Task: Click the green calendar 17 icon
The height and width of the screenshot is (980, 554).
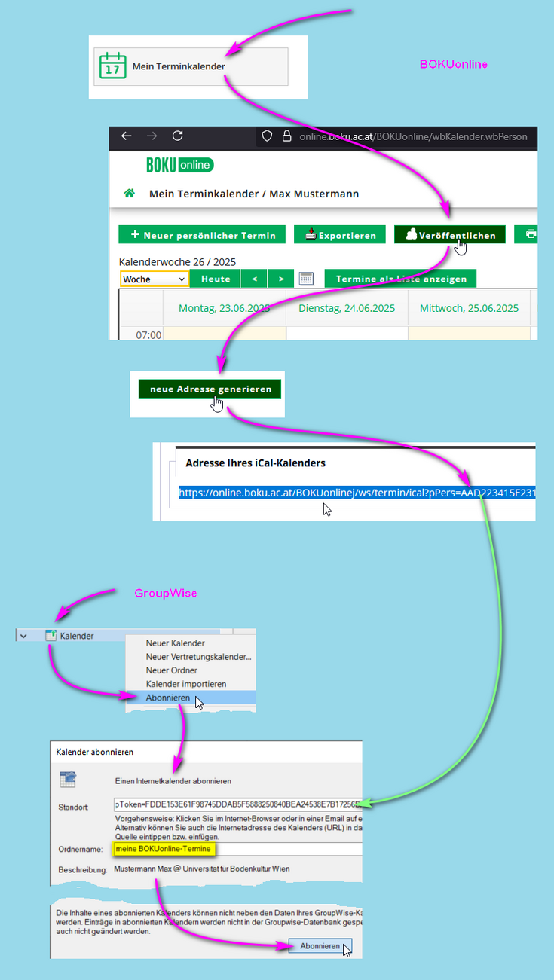Action: pyautogui.click(x=113, y=66)
